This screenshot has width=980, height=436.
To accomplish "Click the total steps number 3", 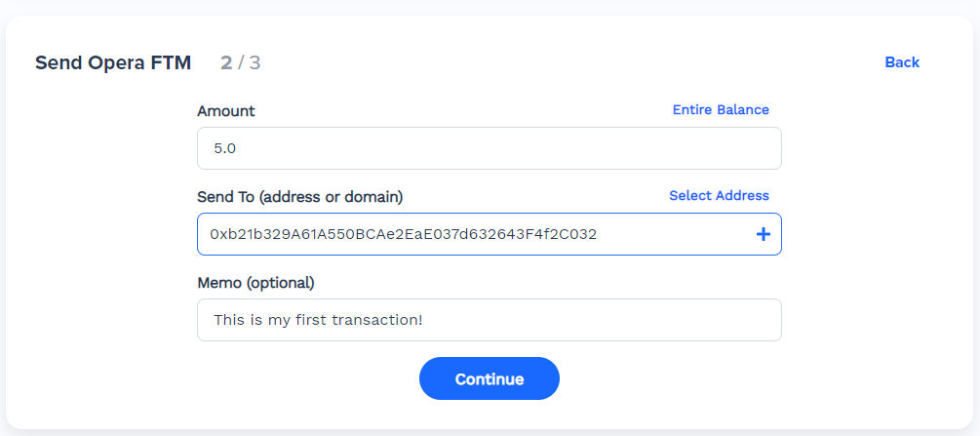I will (255, 63).
